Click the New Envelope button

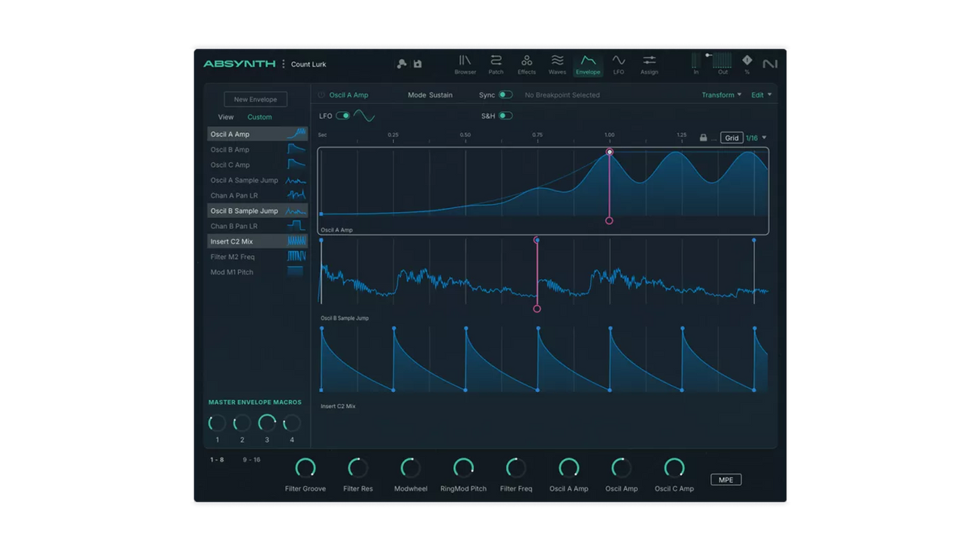tap(255, 98)
